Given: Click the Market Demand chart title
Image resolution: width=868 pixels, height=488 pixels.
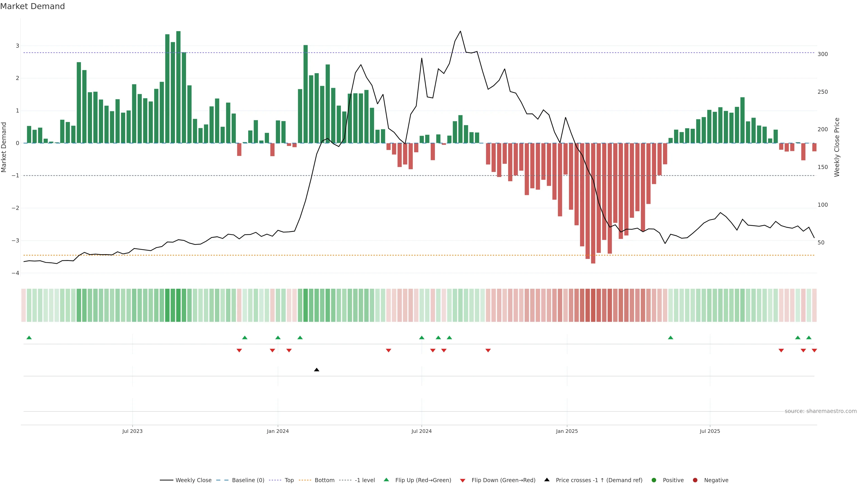Looking at the screenshot, I should [x=32, y=6].
